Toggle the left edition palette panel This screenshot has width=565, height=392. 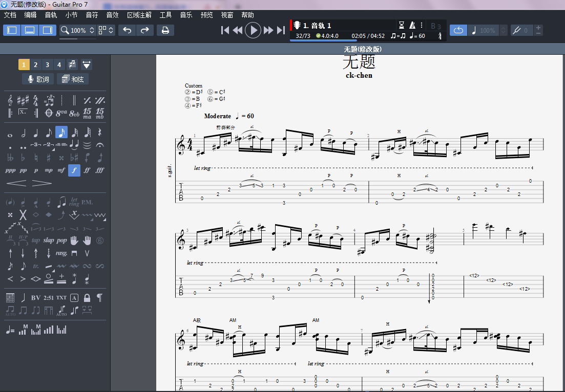[11, 30]
